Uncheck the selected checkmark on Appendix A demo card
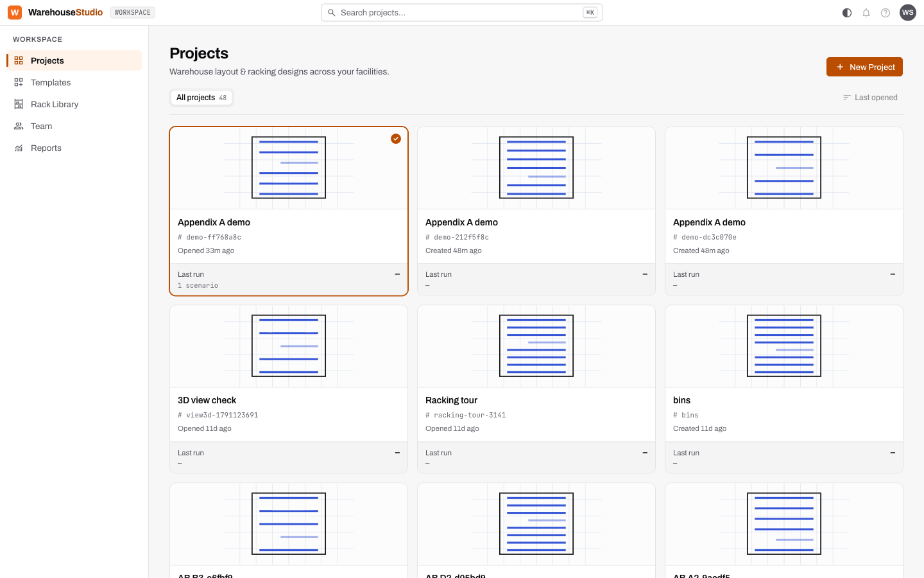 tap(396, 139)
